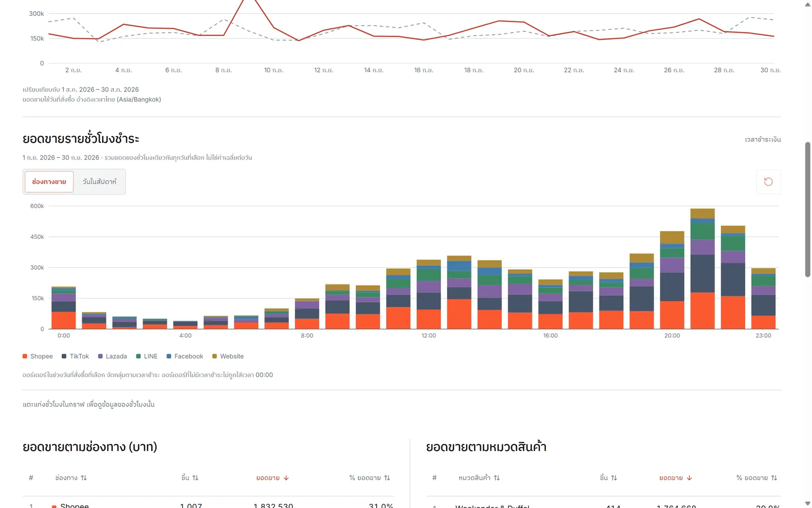
Task: Sort category table by หมวดสินค้า column
Action: [479, 478]
